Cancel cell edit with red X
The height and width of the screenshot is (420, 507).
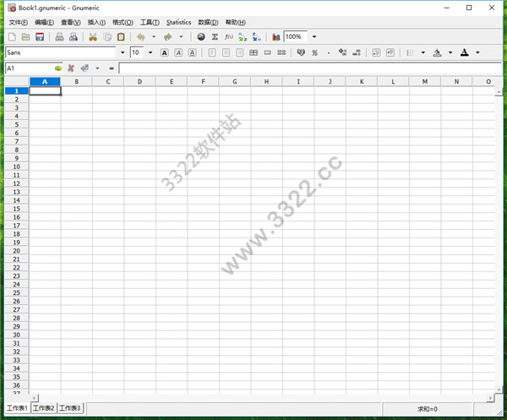[x=71, y=68]
